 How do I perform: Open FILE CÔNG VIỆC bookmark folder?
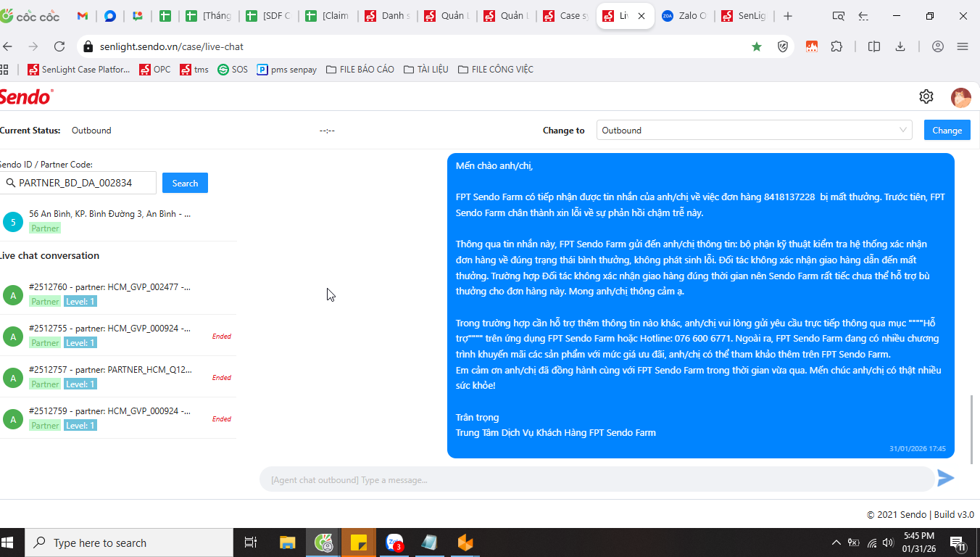tap(496, 70)
